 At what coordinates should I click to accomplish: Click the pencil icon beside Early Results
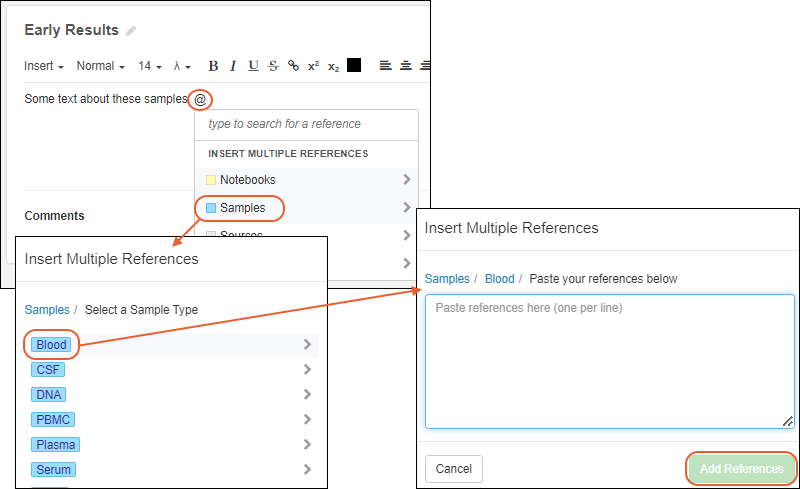[131, 31]
